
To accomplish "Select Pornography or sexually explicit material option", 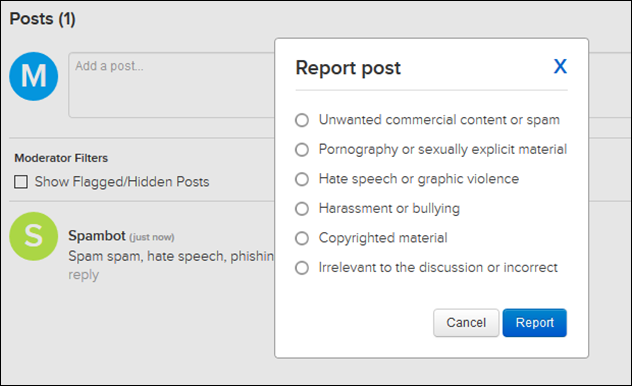I will [x=302, y=149].
